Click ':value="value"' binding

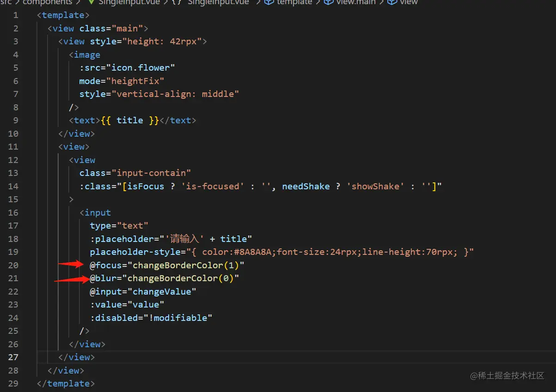tap(127, 305)
